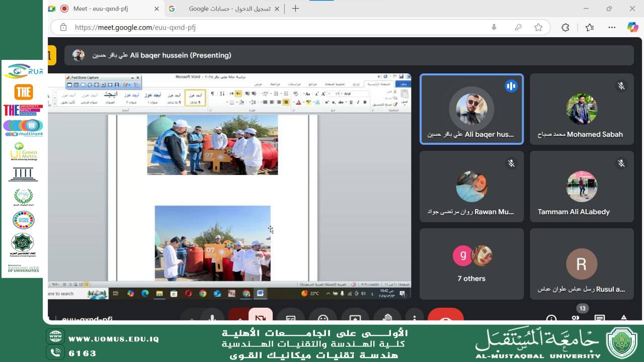This screenshot has height=362, width=644.
Task: Click the Sort icon in Word paragraph group
Action: (222, 94)
